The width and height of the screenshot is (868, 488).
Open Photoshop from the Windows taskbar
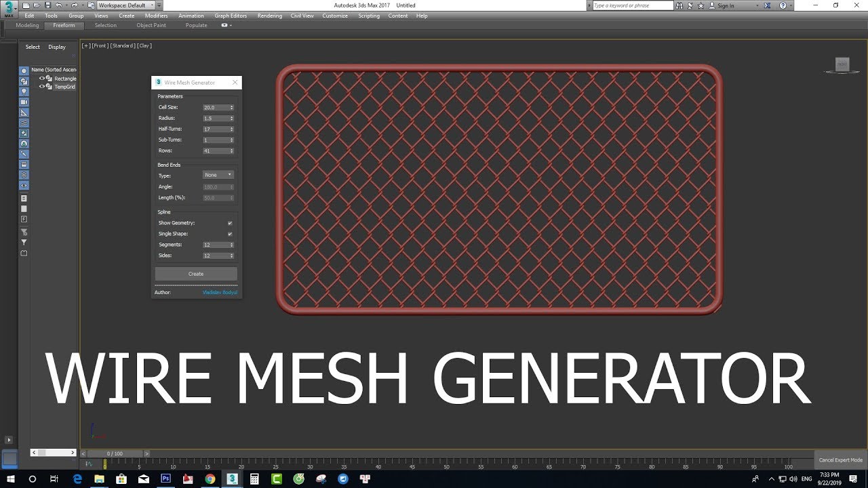[x=165, y=479]
